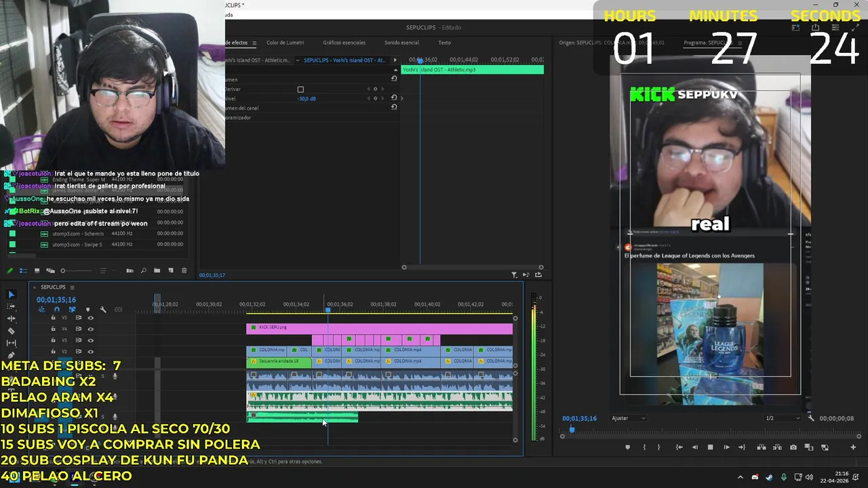Click Program monitor playhead on scrub bar
This screenshot has width=868, height=488.
coord(572,430)
